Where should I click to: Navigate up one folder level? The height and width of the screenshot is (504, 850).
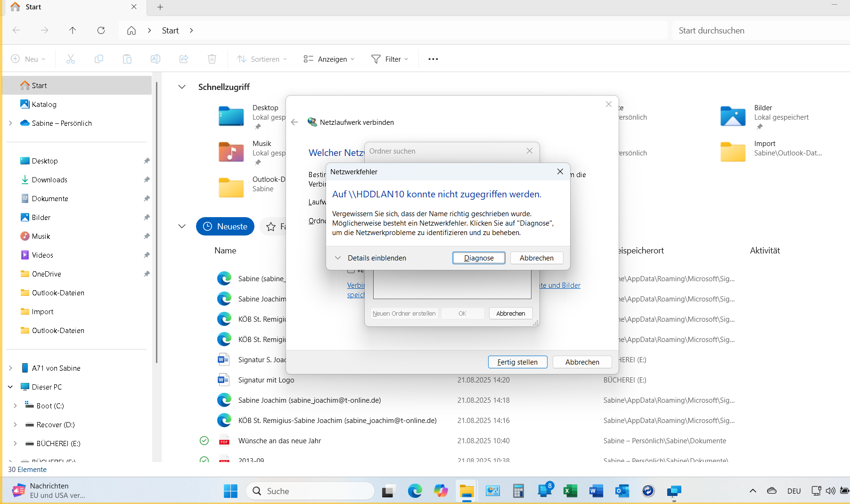pos(73,30)
